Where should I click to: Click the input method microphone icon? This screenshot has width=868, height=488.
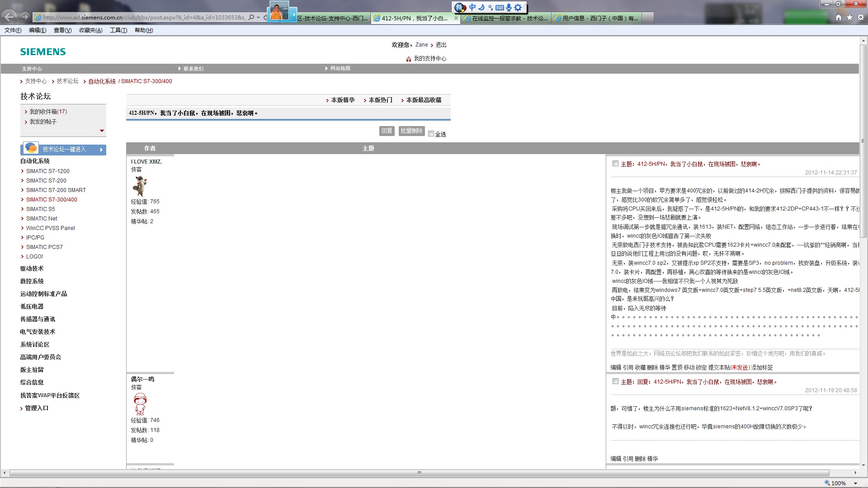(x=509, y=7)
